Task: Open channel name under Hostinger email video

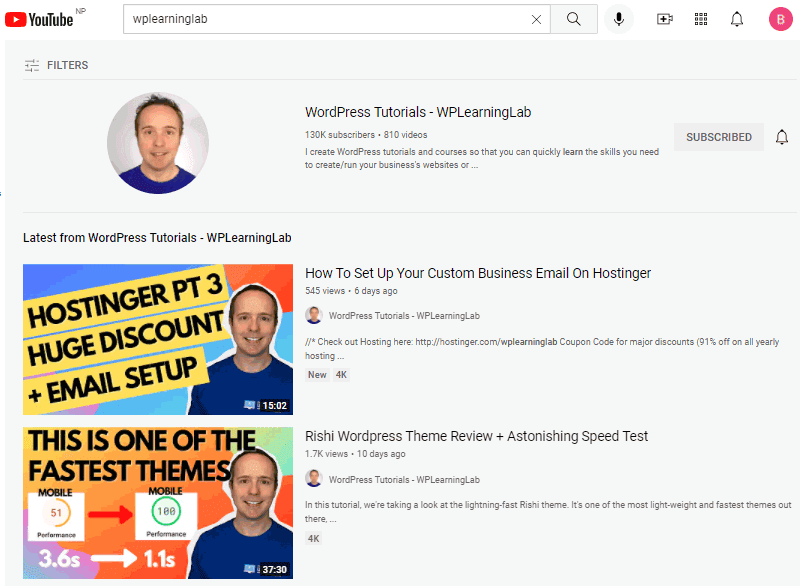Action: tap(404, 316)
